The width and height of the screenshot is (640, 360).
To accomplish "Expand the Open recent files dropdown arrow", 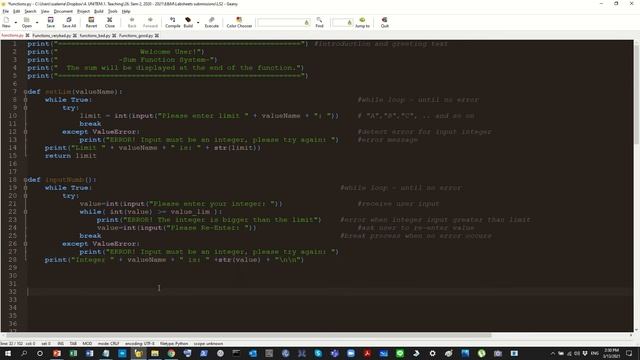I will (37, 22).
